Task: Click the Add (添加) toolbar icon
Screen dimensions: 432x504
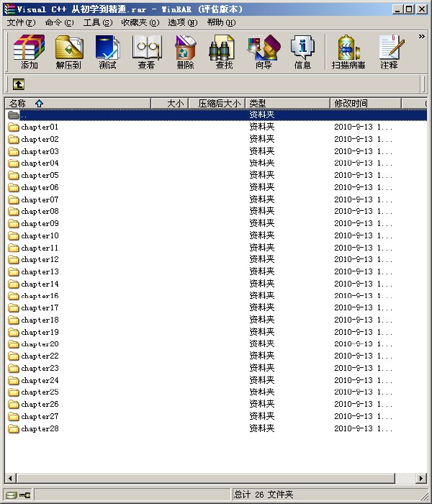Action: 30,52
